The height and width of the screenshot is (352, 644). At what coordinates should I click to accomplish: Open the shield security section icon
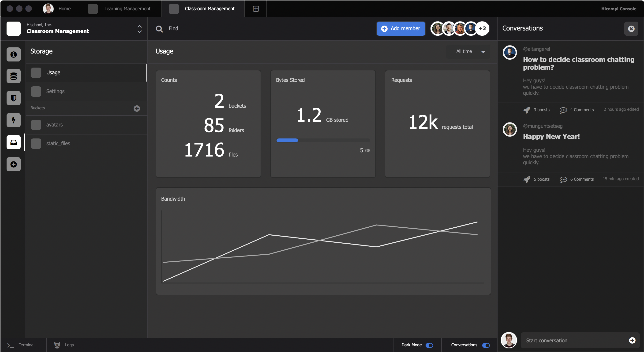point(14,98)
